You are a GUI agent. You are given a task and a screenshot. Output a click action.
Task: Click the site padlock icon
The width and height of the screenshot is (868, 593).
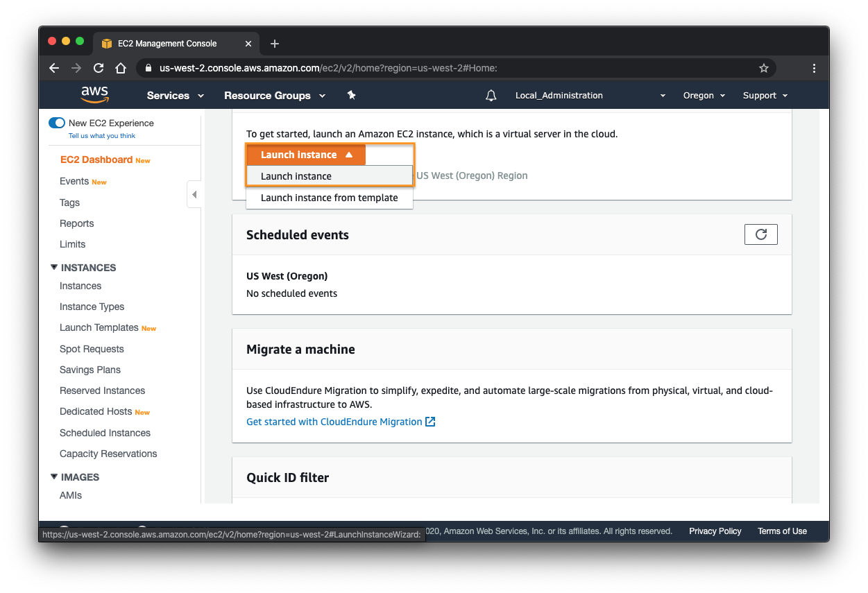(x=148, y=68)
